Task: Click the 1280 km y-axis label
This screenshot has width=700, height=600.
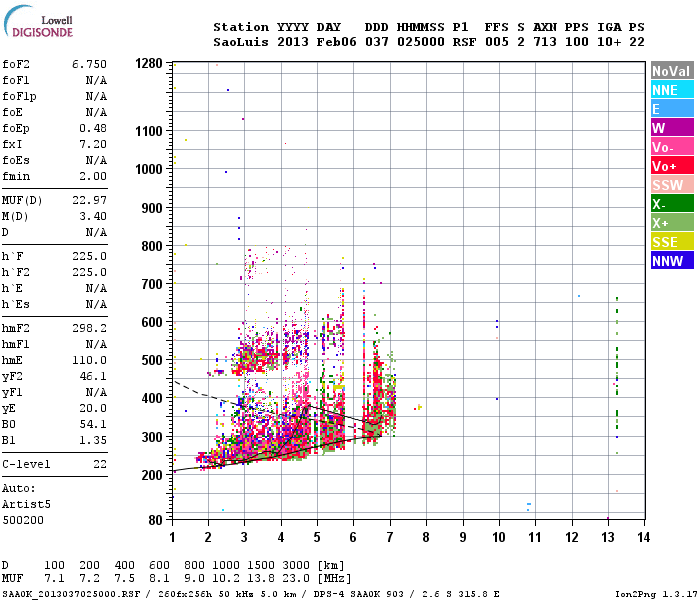Action: coord(149,63)
